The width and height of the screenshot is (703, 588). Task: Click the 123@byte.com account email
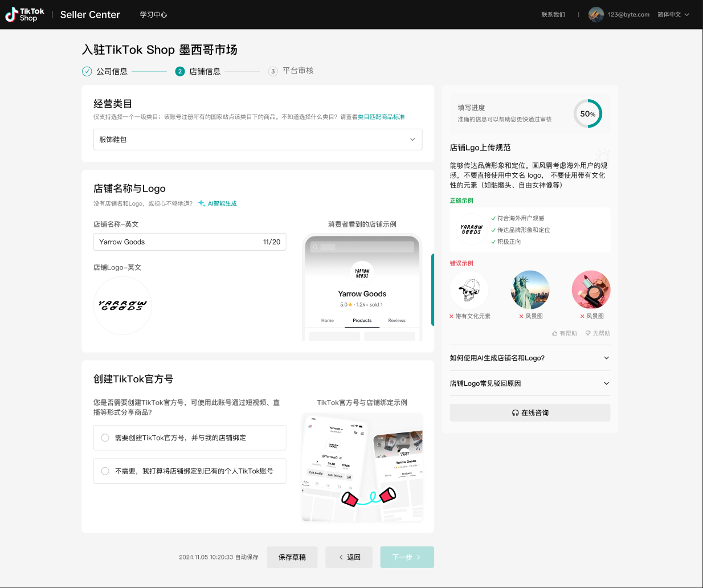click(628, 15)
